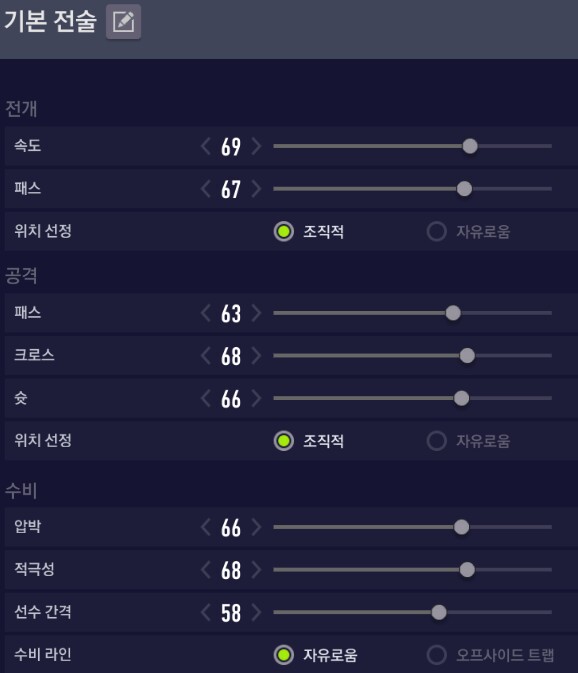Decrease 속도 value with left arrow
The height and width of the screenshot is (673, 578).
[206, 146]
